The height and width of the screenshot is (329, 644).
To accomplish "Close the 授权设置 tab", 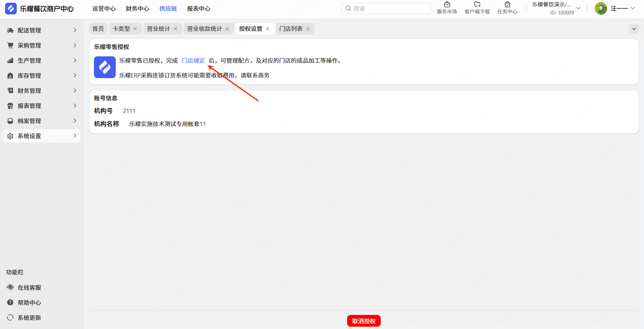I will click(x=268, y=29).
